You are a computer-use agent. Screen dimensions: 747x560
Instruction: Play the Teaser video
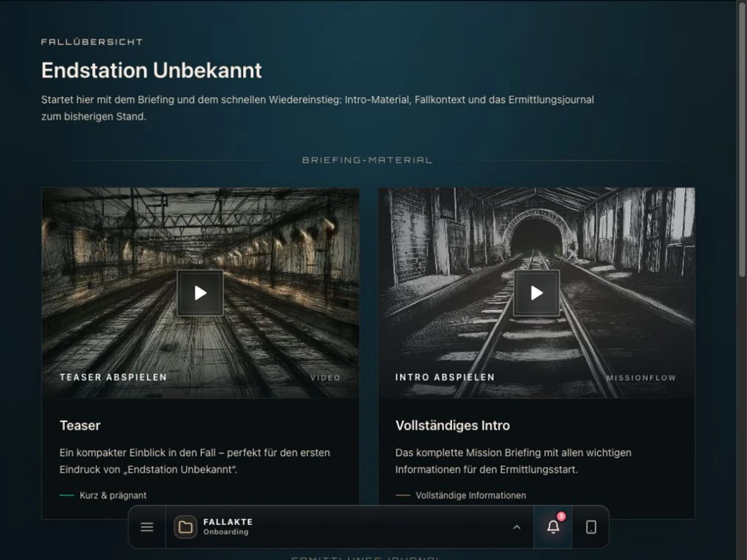pos(200,293)
